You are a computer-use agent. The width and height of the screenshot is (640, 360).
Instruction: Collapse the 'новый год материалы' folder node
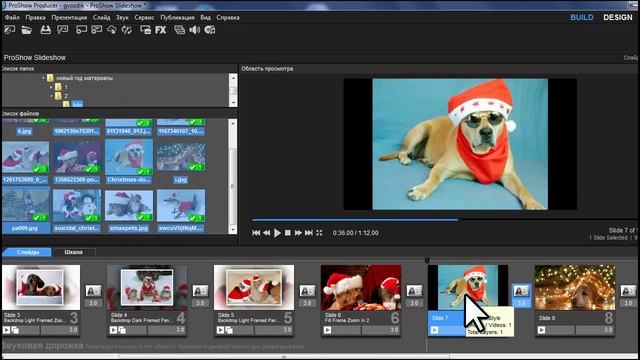(x=43, y=78)
